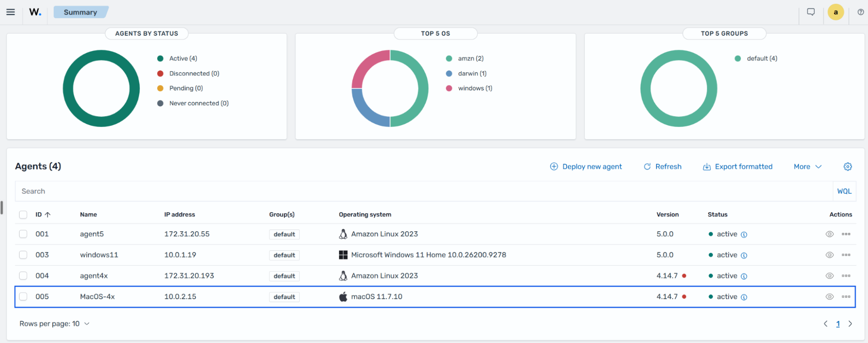Show status info for agent5
The width and height of the screenshot is (868, 343).
point(744,234)
